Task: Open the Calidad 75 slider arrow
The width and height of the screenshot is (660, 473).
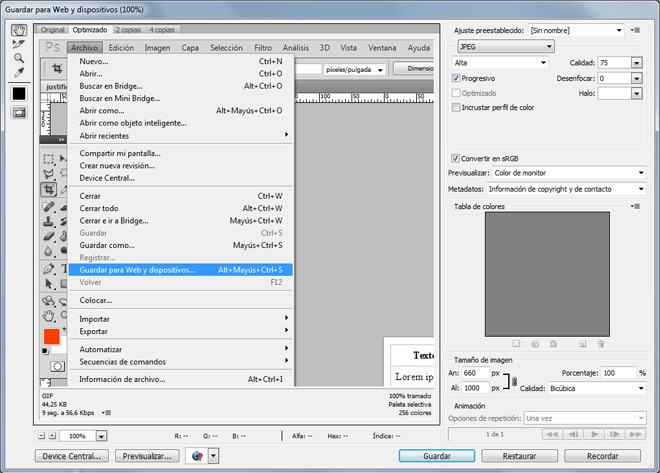Action: tap(637, 63)
